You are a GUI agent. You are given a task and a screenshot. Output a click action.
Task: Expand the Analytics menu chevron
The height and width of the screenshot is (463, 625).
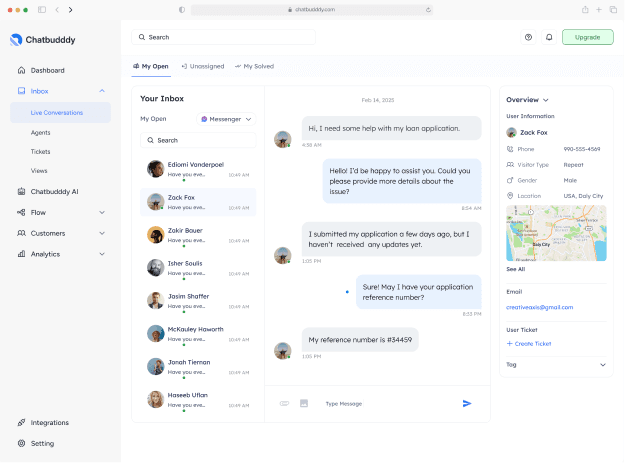point(102,254)
